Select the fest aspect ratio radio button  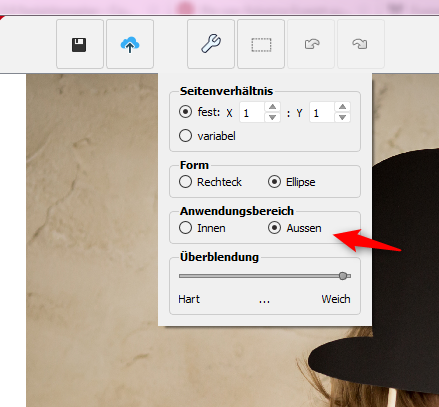click(185, 112)
